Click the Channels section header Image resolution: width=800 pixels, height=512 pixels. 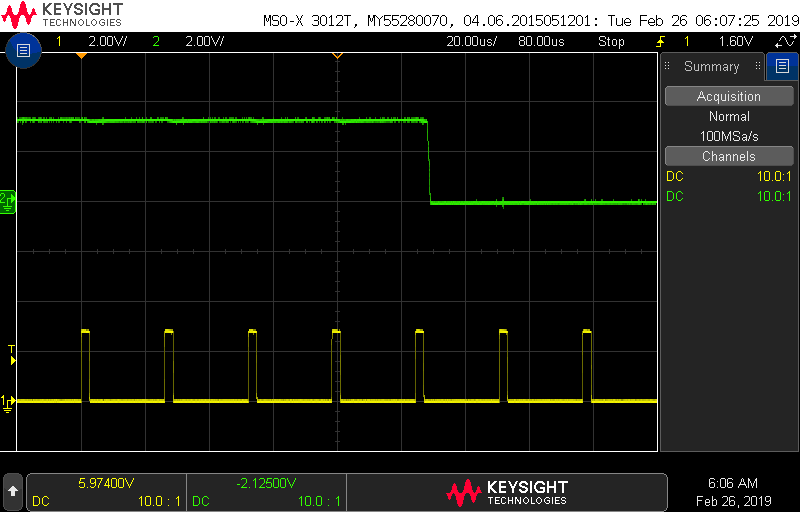[729, 156]
